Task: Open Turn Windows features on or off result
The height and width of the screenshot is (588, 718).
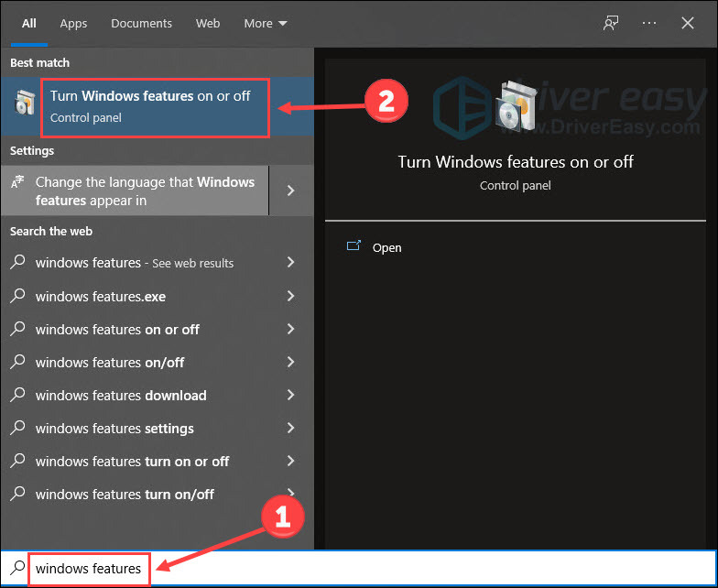Action: (x=158, y=106)
